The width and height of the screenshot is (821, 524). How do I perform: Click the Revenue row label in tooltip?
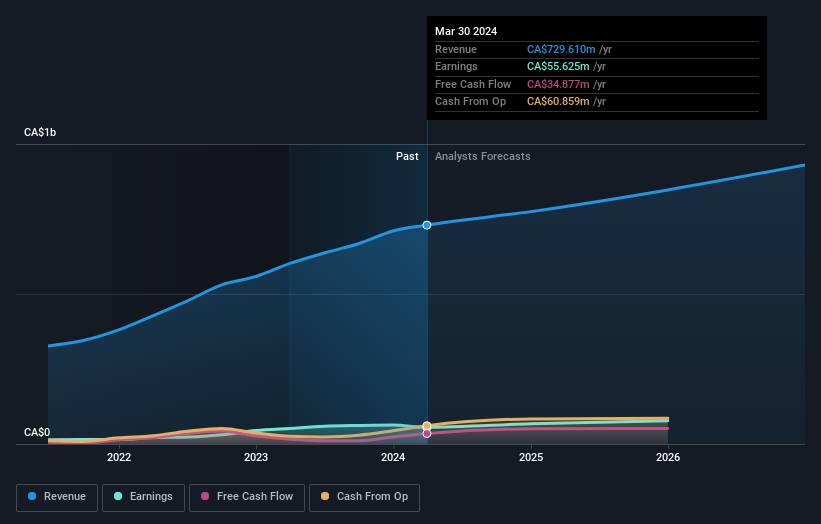point(456,49)
